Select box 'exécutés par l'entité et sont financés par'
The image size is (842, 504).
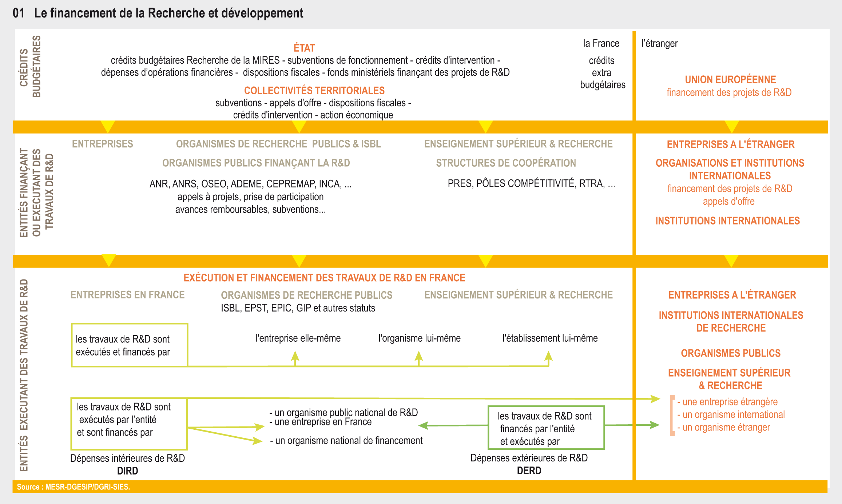129,424
